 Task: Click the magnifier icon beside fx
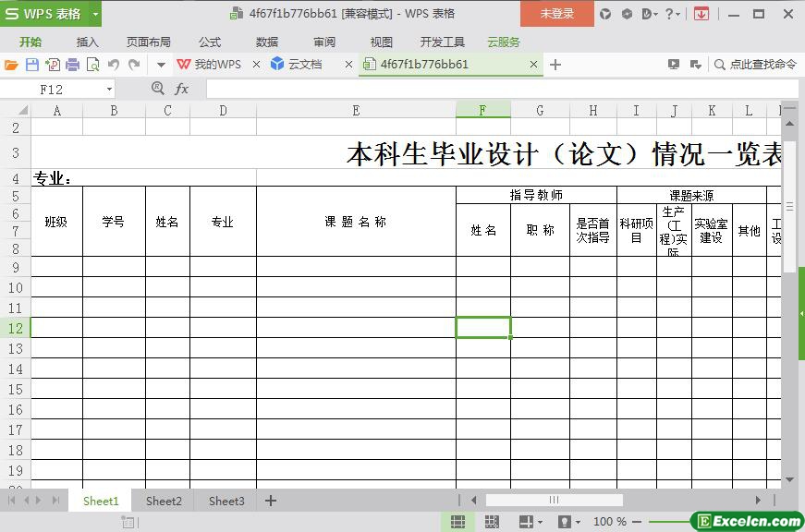(158, 89)
